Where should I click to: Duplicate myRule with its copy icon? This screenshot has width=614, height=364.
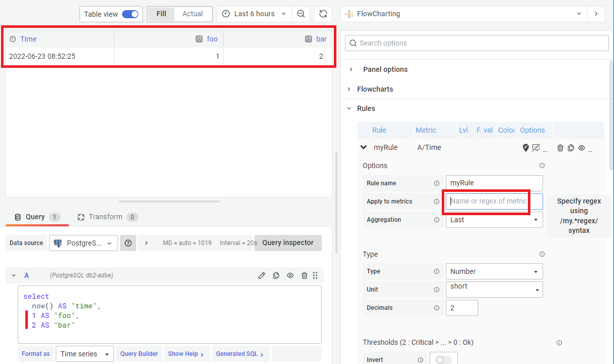(571, 148)
